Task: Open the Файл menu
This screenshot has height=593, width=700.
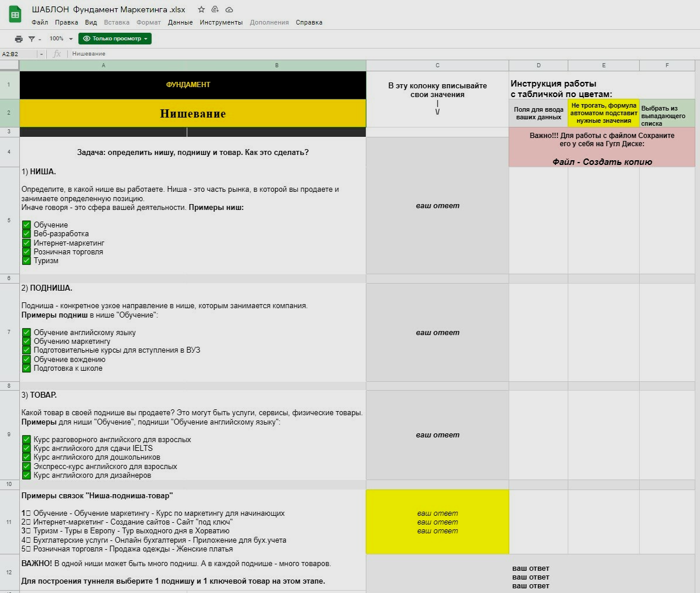Action: click(x=40, y=22)
